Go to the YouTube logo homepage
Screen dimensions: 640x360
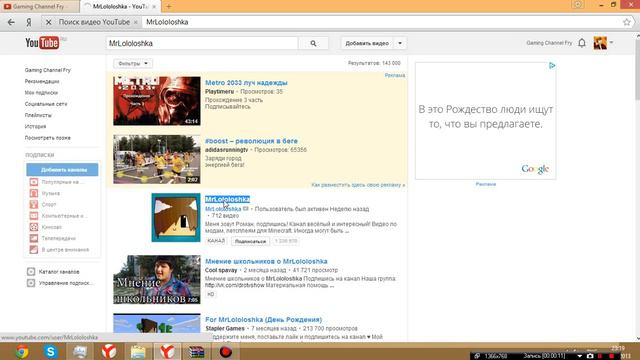point(42,42)
